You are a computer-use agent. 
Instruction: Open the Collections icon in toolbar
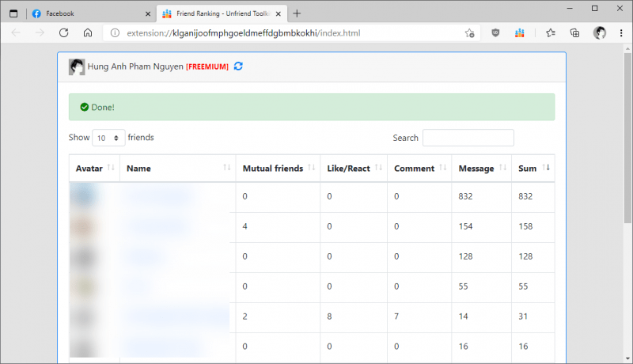(575, 33)
